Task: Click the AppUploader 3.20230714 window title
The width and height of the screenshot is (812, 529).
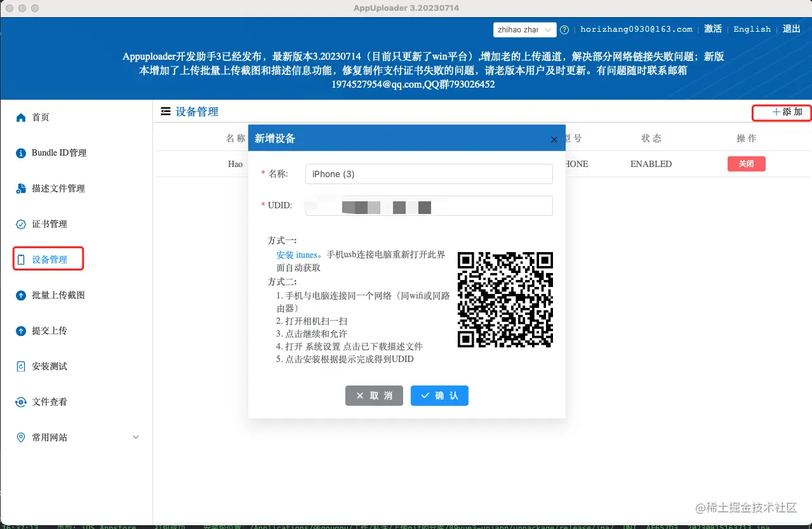Action: 406,8
